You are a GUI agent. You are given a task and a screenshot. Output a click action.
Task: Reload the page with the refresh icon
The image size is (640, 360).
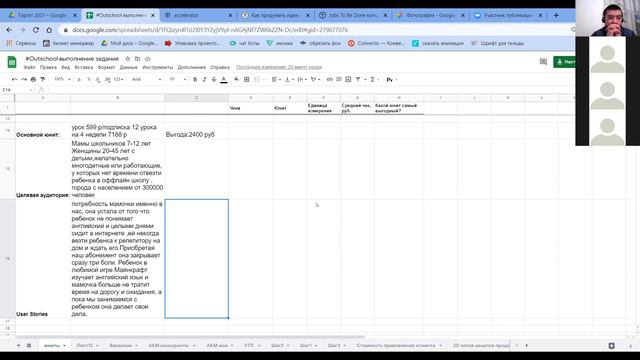pos(36,30)
